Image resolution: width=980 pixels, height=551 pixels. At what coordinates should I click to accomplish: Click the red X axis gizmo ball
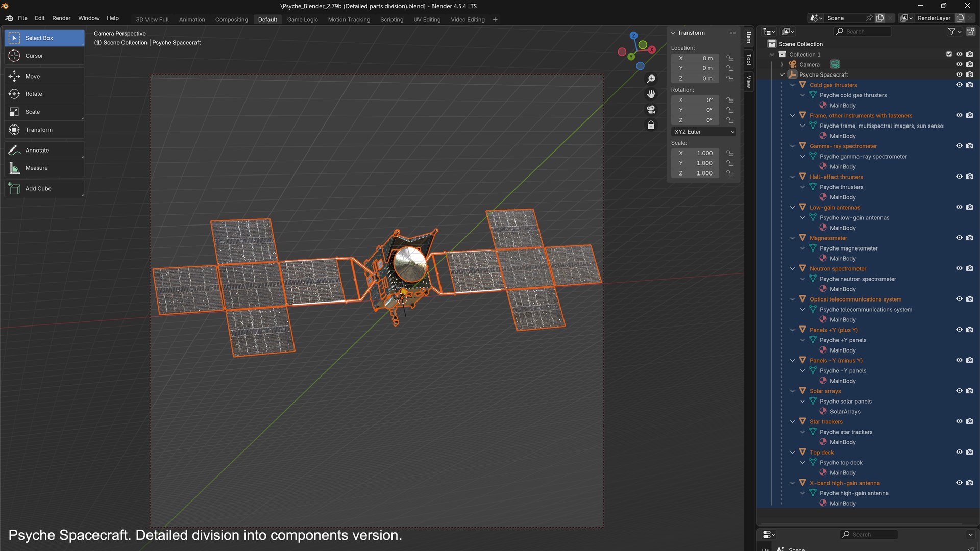tap(652, 50)
